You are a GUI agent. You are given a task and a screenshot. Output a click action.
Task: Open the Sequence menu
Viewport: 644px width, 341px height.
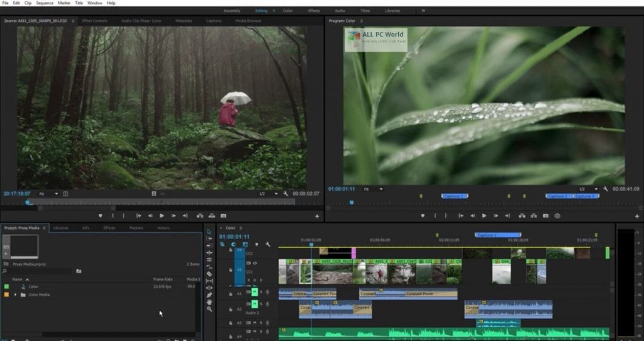45,3
